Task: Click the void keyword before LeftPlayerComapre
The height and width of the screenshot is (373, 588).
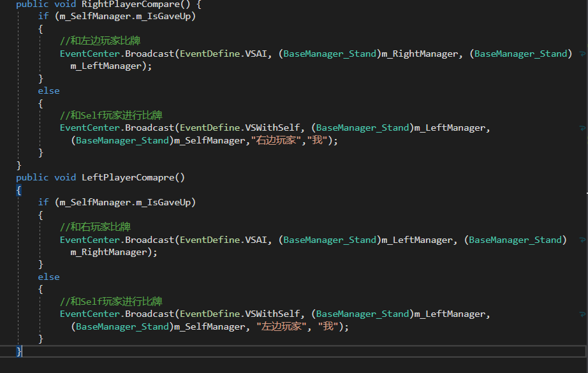Action: pyautogui.click(x=65, y=177)
